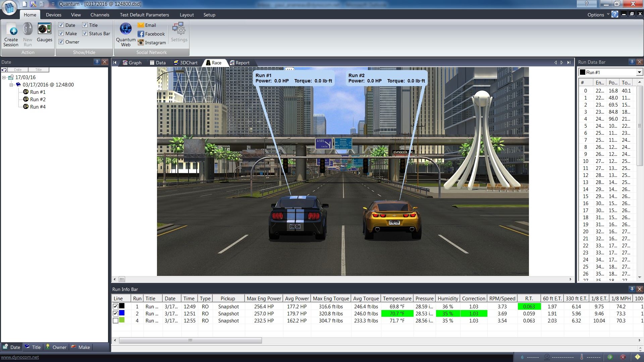Click the blue color swatch for run 2
The image size is (644, 362).
point(122,313)
